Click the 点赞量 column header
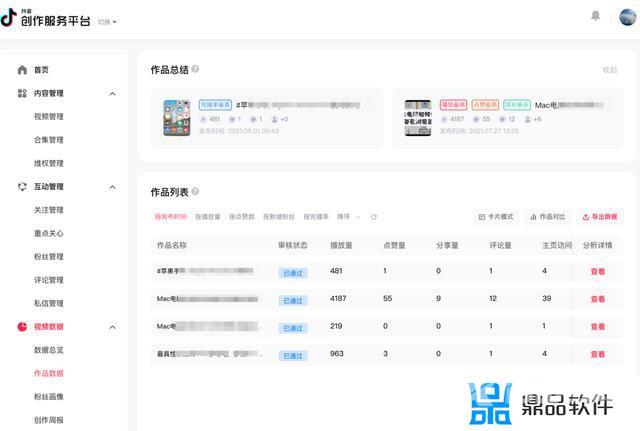Screen dimensions: 640x431 tap(394, 245)
